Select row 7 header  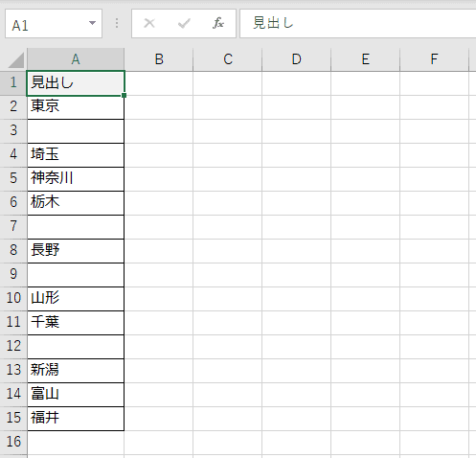pyautogui.click(x=13, y=226)
